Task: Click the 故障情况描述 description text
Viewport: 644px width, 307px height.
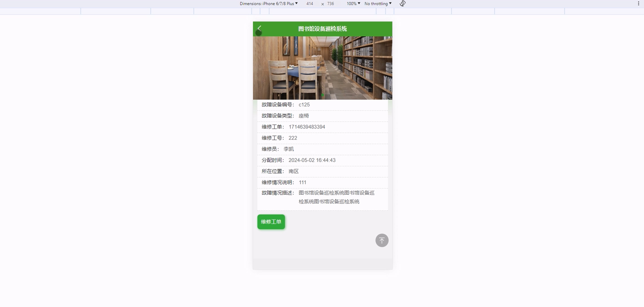Action: coord(336,197)
